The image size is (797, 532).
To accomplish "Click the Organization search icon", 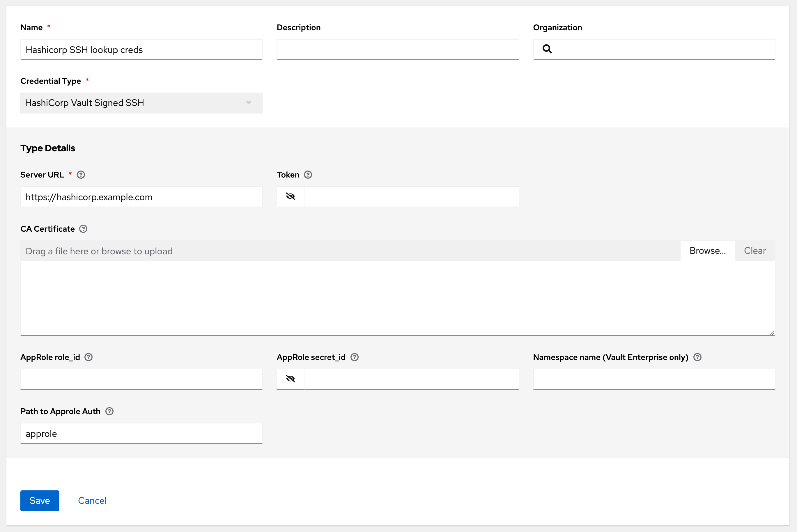I will click(547, 49).
